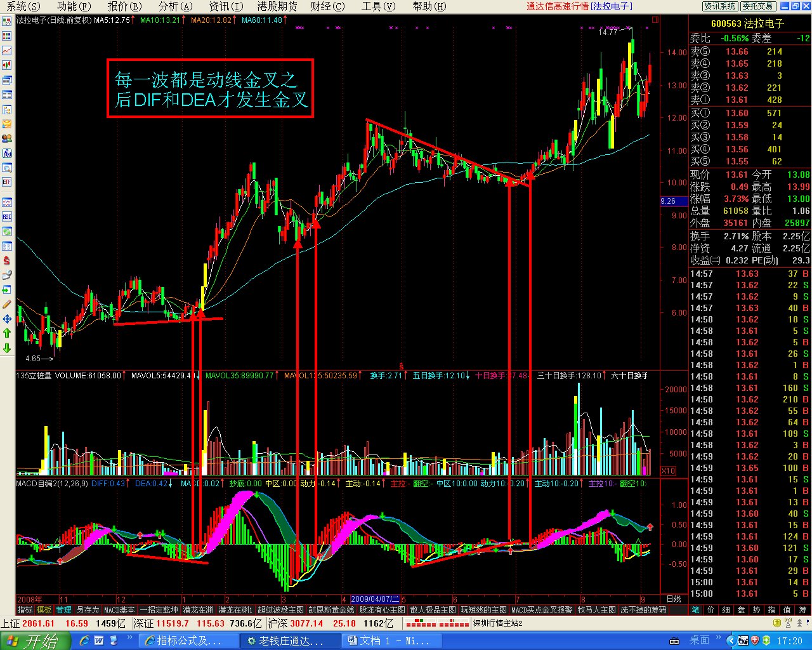Click the blue four-way move arrows icon
Image resolution: width=812 pixels, height=650 pixels.
[x=7, y=319]
